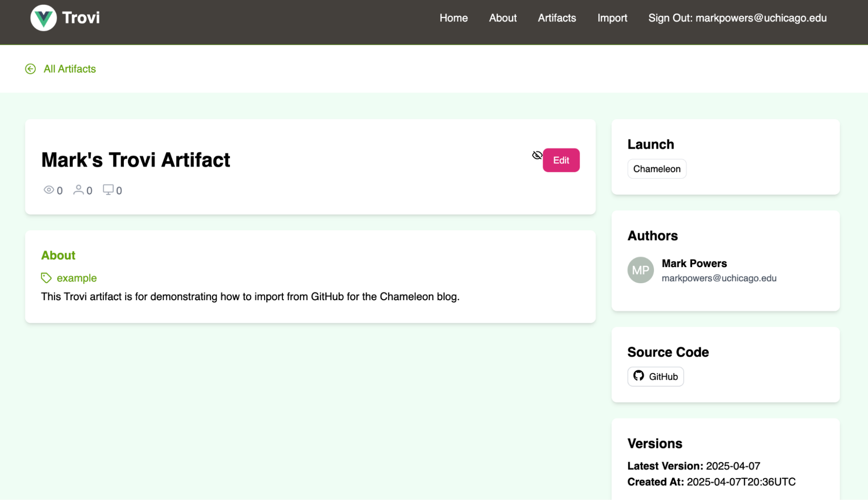Click the Launch panel heading
868x500 pixels.
[650, 145]
